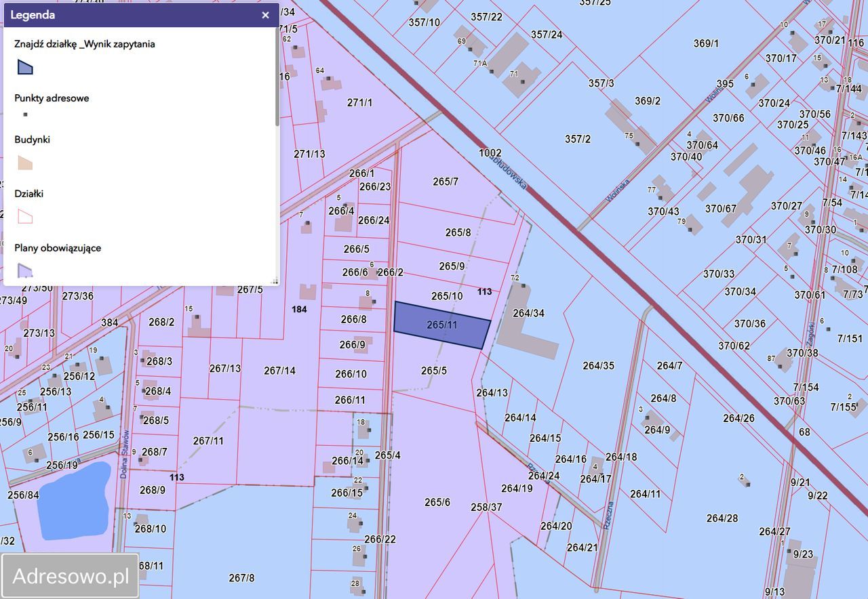Image resolution: width=868 pixels, height=599 pixels.
Task: Close the Legenda panel
Action: tap(265, 15)
